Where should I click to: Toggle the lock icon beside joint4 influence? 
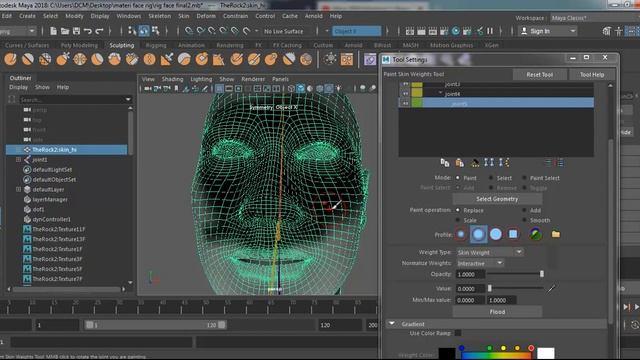click(x=405, y=93)
